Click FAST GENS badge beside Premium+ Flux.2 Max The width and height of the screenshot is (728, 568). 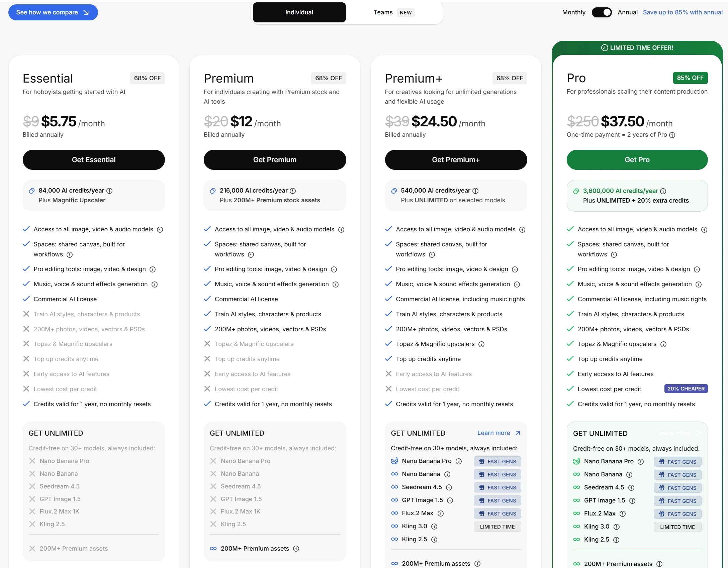(x=497, y=514)
